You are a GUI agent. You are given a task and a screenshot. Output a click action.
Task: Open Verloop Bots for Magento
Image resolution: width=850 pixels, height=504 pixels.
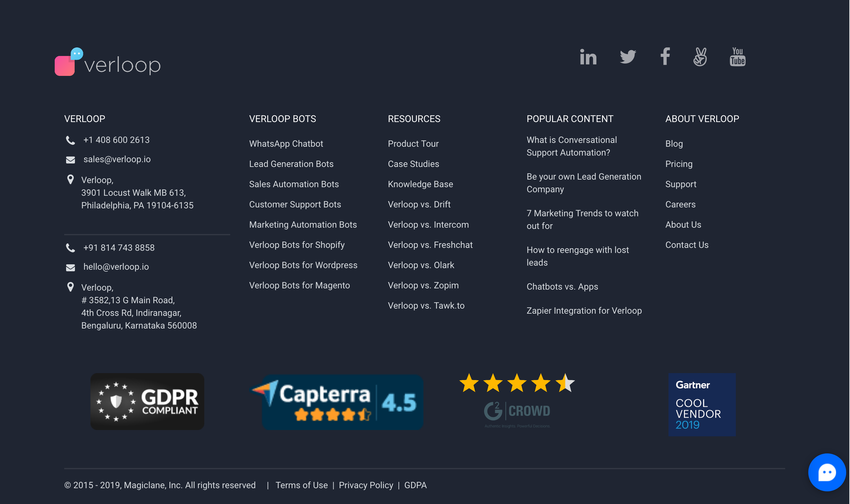tap(299, 285)
